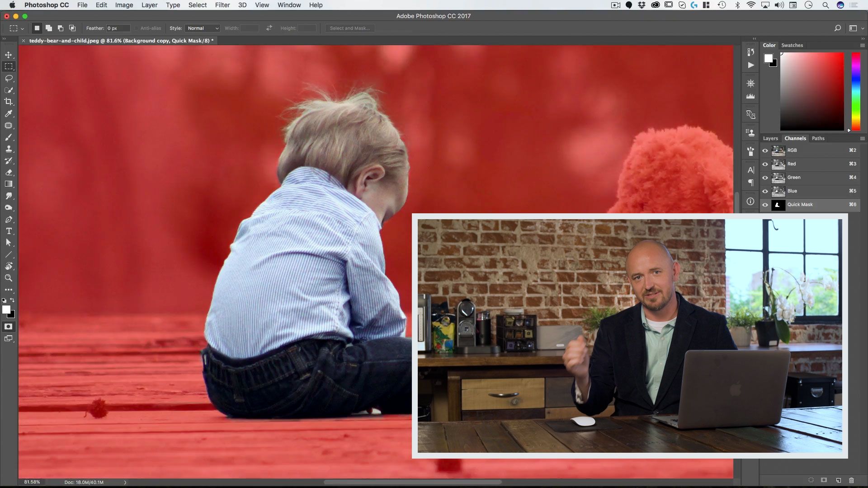Image resolution: width=868 pixels, height=488 pixels.
Task: Click the Select and Mask button
Action: (x=349, y=28)
